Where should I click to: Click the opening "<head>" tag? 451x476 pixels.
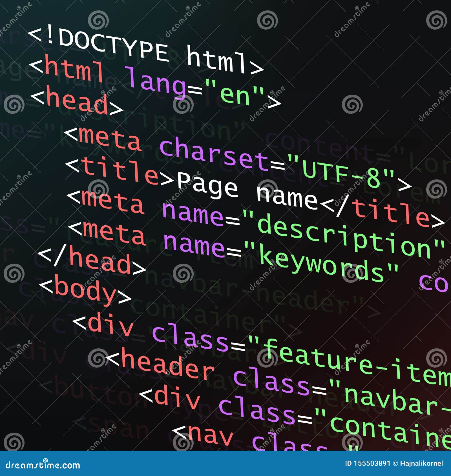pyautogui.click(x=77, y=101)
